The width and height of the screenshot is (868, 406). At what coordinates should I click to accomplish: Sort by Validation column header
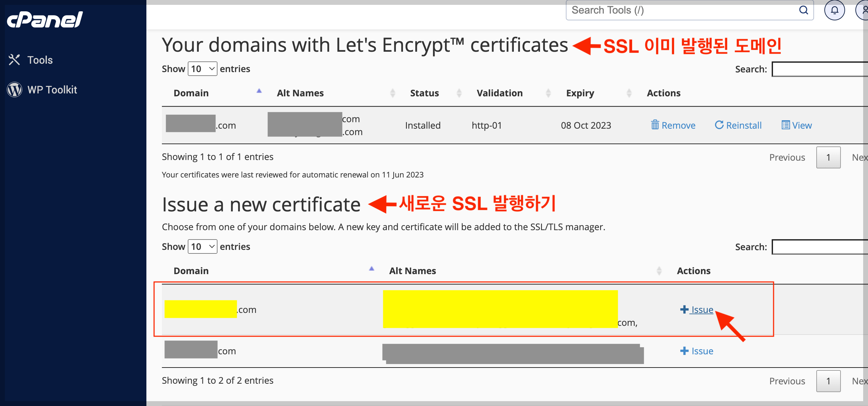(x=499, y=93)
